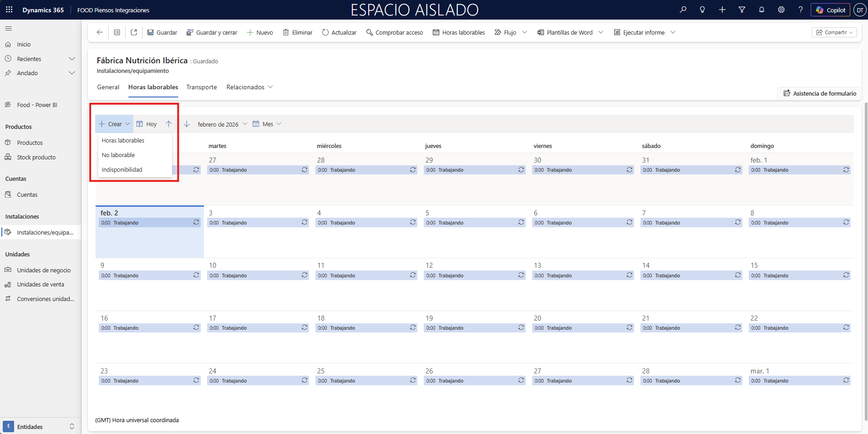Choose Indisponibilidad from the Crear menu

click(x=122, y=170)
